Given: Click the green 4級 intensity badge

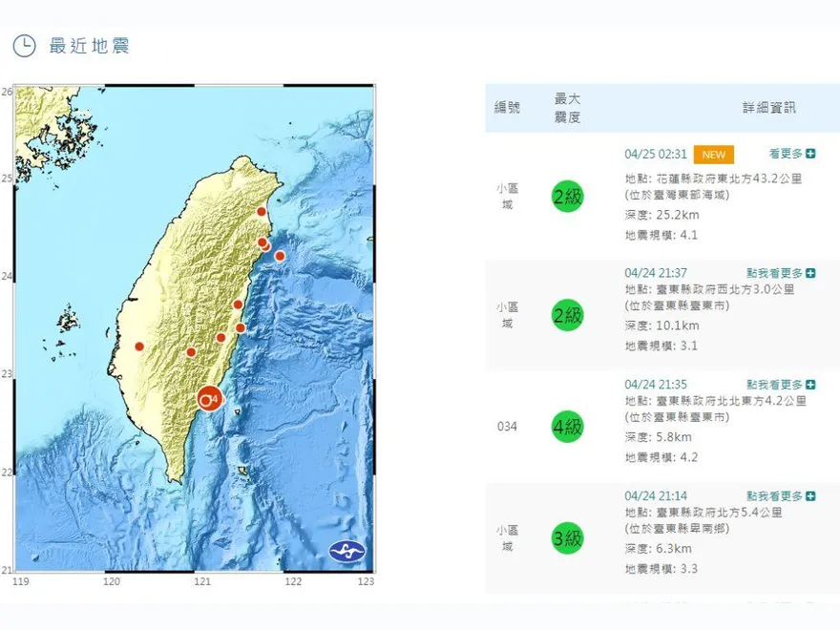Looking at the screenshot, I should tap(567, 427).
